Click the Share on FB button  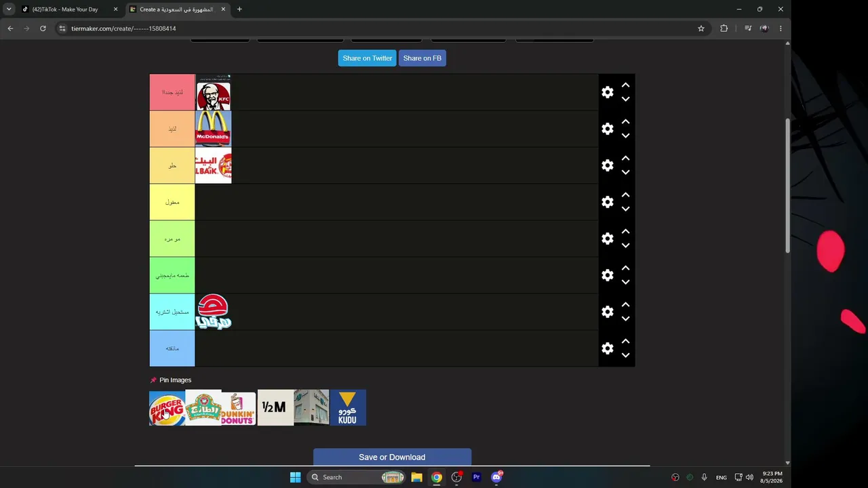click(x=422, y=58)
